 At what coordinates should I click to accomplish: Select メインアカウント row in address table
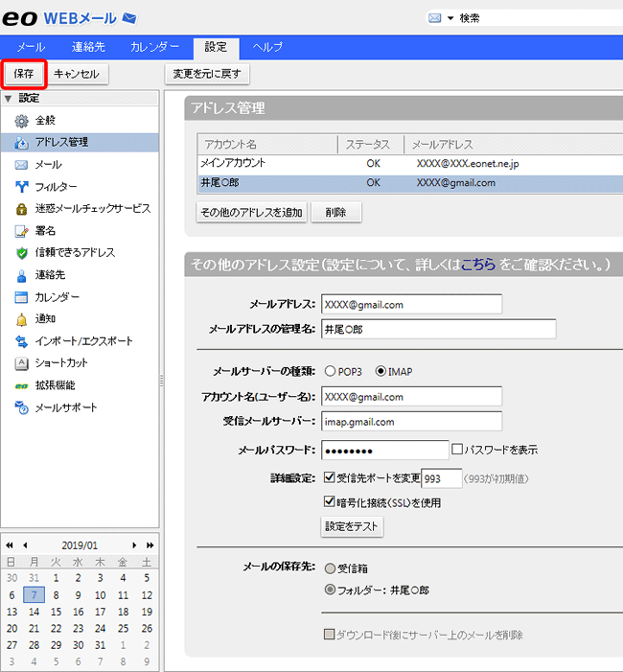click(x=410, y=164)
